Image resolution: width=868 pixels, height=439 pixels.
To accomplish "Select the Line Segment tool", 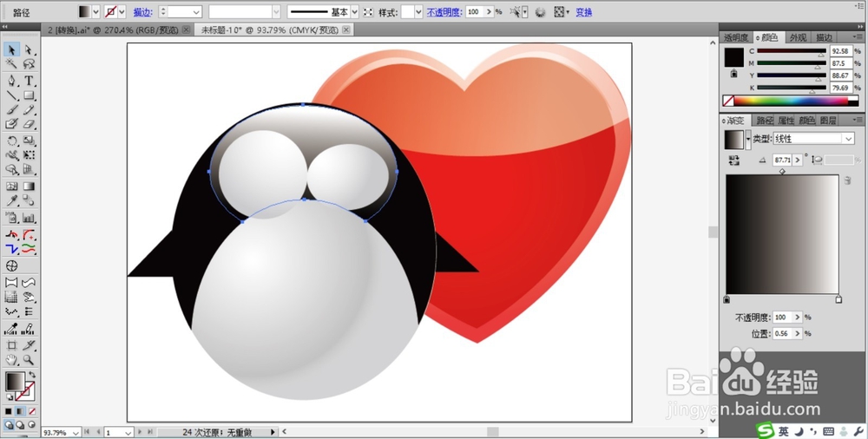I will coord(11,95).
